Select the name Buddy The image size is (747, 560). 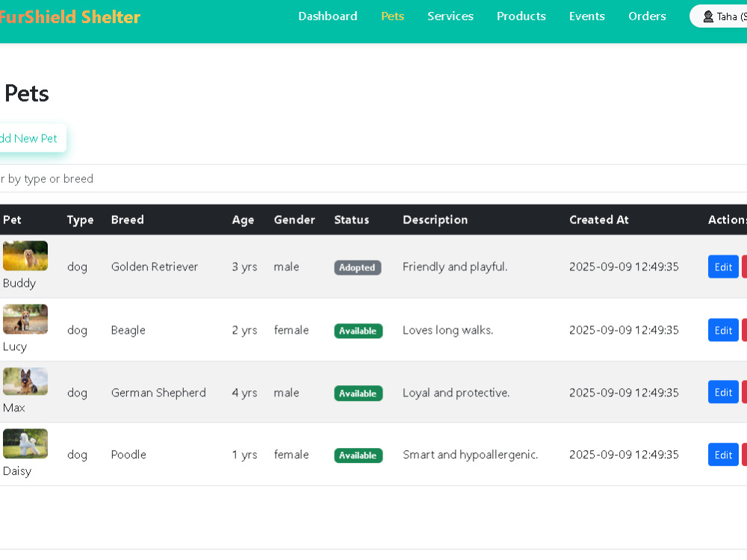[19, 283]
